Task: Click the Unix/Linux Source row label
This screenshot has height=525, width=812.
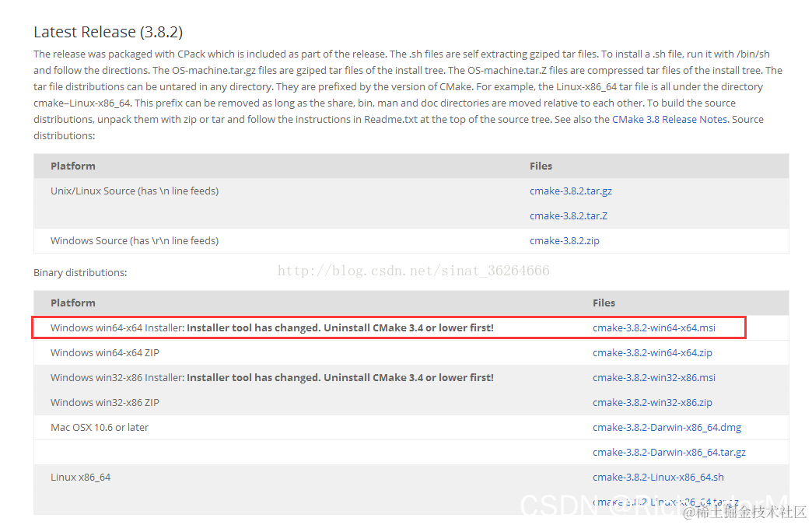Action: point(135,191)
